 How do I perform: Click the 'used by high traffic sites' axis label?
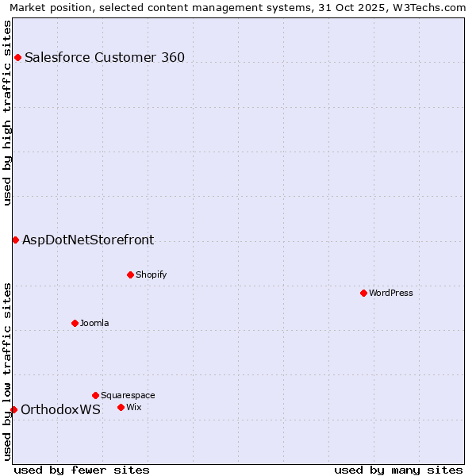tap(7, 113)
